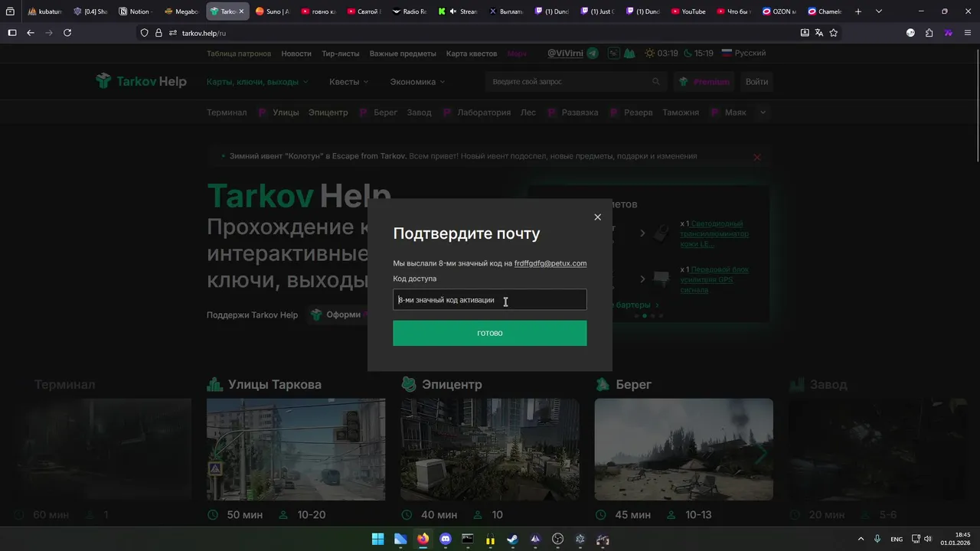Open the Берег map thumbnail
The height and width of the screenshot is (551, 980).
click(x=684, y=449)
